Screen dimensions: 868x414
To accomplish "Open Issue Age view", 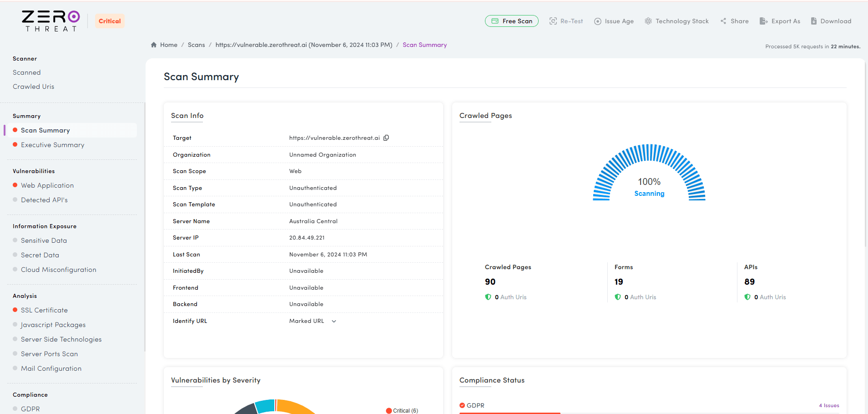I will (614, 21).
